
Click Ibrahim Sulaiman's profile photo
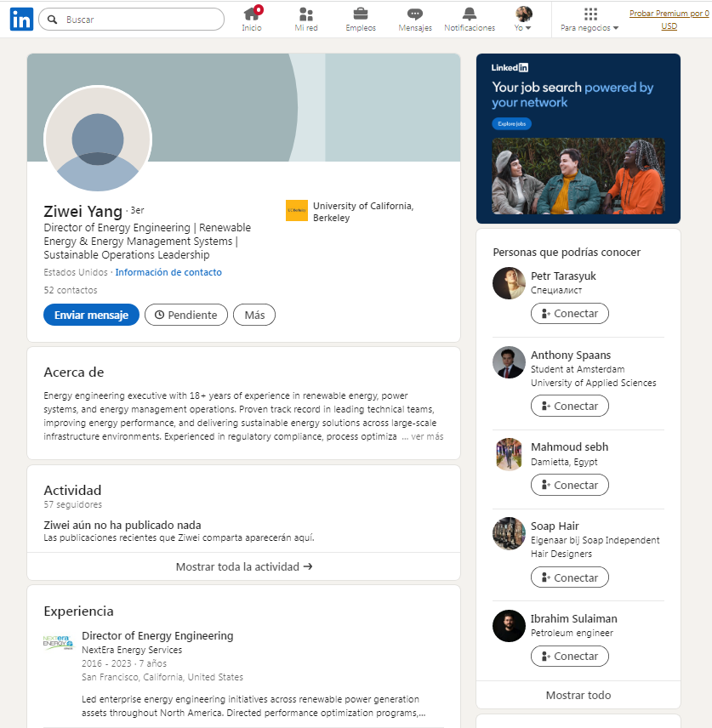point(509,626)
